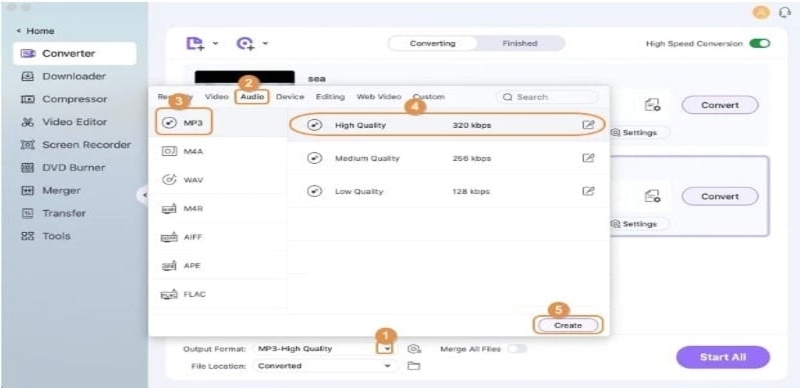Image resolution: width=800 pixels, height=388 pixels.
Task: Open Screen Recorder from the sidebar
Action: click(74, 145)
